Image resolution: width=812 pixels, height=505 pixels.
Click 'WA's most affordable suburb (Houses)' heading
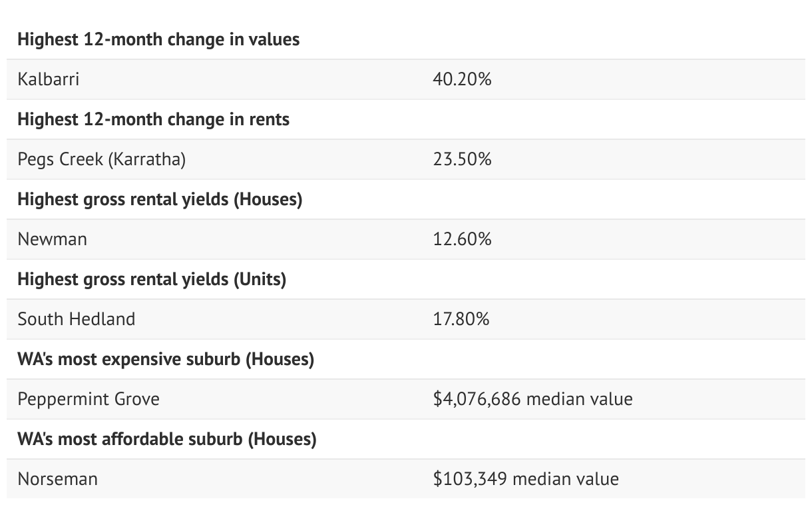click(167, 439)
